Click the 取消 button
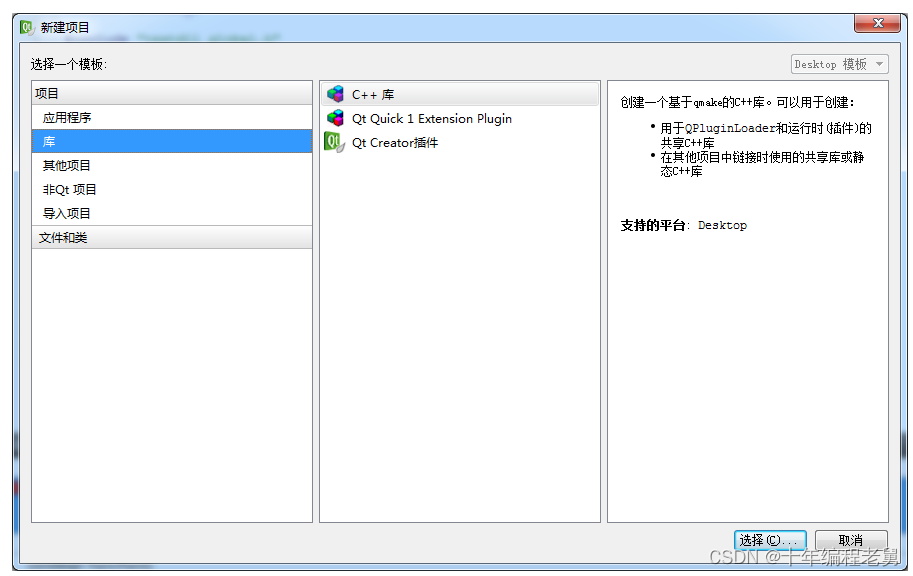This screenshot has width=913, height=576. pos(850,539)
